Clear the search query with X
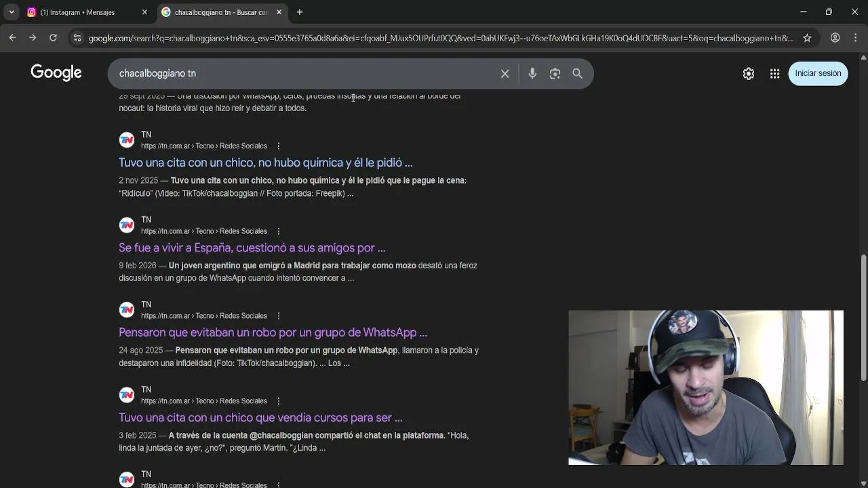Image resolution: width=868 pixels, height=488 pixels. [x=505, y=73]
